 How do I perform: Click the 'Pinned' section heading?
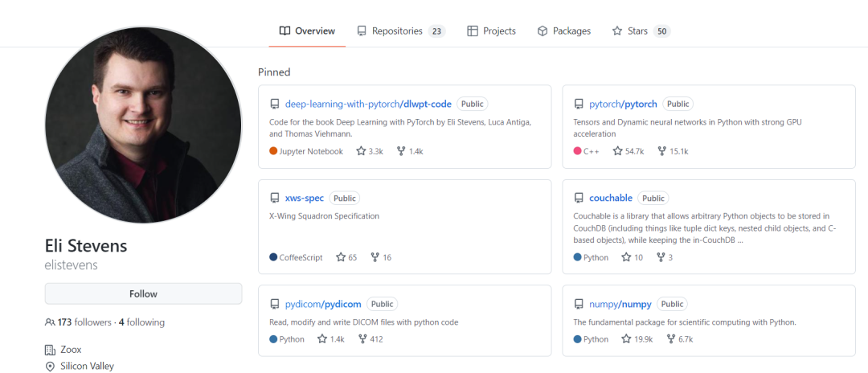click(274, 72)
